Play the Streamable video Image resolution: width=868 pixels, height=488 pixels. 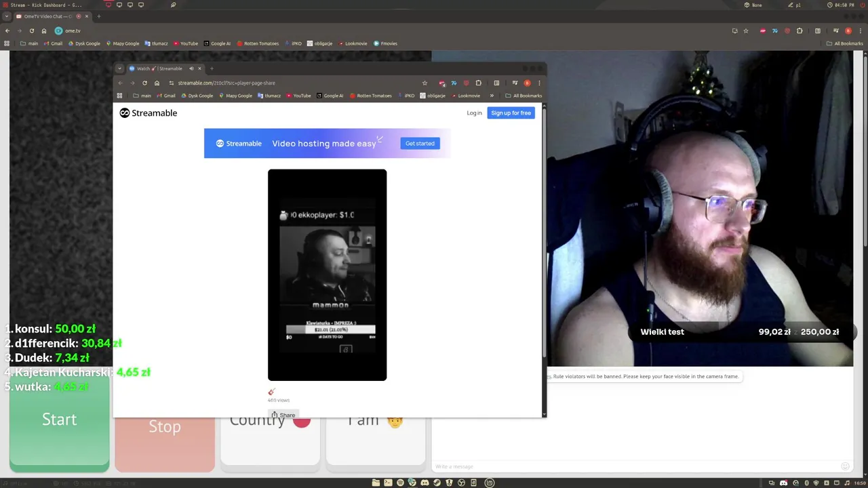click(327, 274)
